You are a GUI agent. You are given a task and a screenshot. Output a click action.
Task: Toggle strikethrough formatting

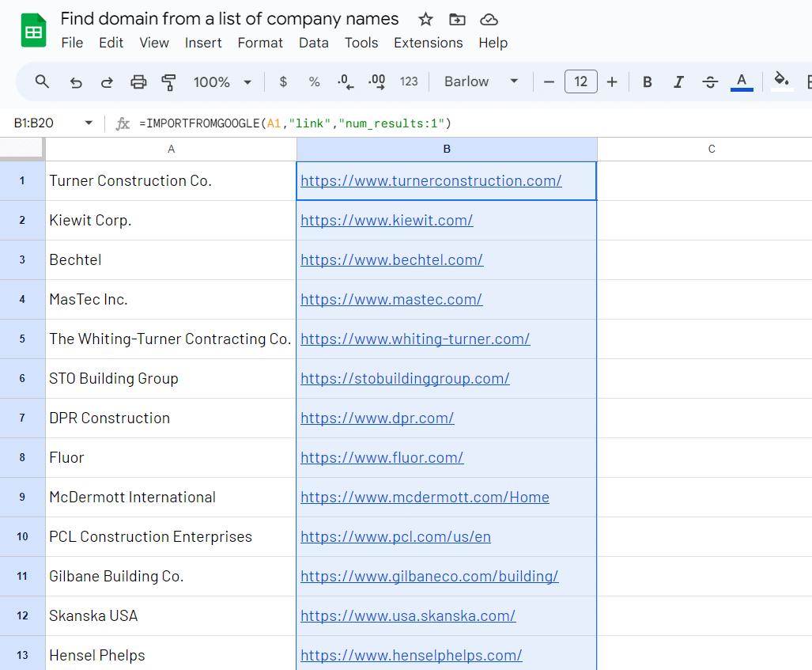pyautogui.click(x=710, y=81)
